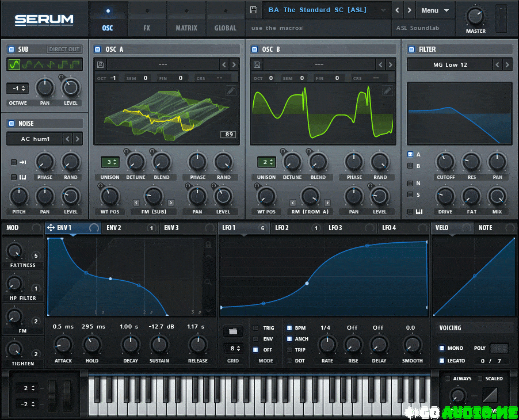Image resolution: width=519 pixels, height=420 pixels.
Task: Click the OSC A wavetable 3D display
Action: (x=167, y=114)
